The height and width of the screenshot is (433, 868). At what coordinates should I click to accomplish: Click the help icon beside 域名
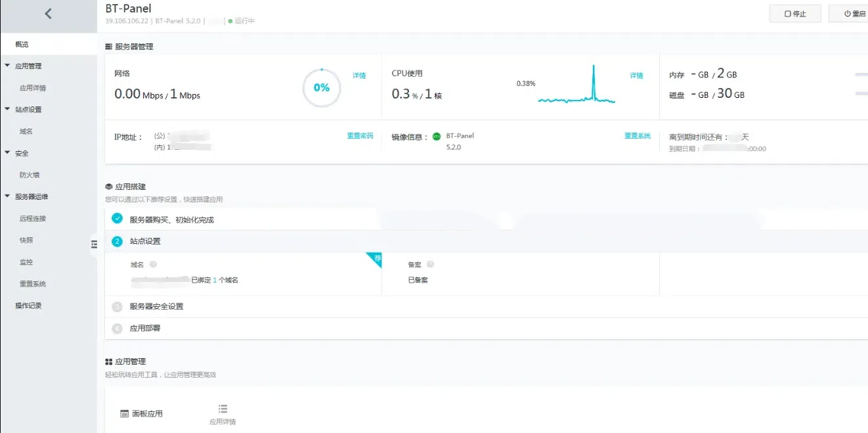pyautogui.click(x=153, y=264)
